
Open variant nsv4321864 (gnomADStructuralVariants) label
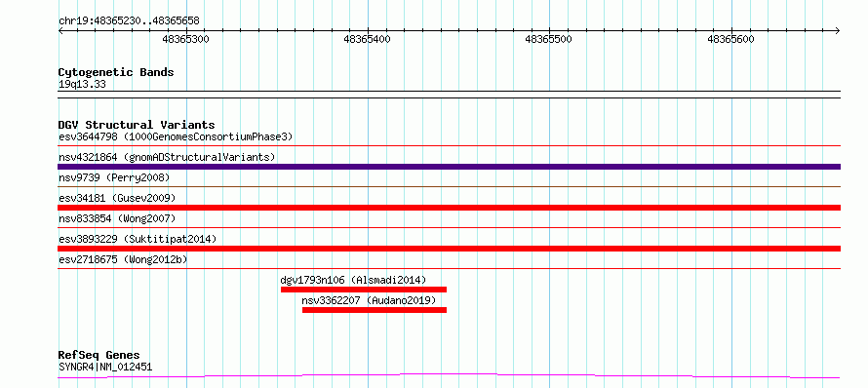tap(167, 157)
